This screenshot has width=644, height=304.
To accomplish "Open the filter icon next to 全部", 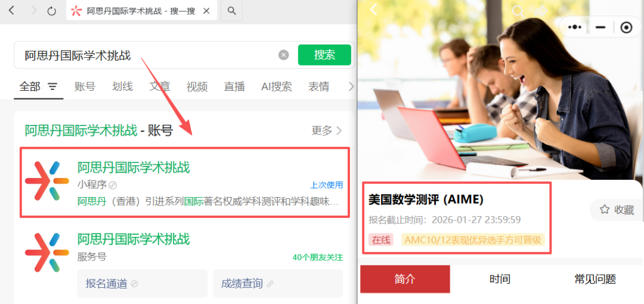I will [52, 87].
